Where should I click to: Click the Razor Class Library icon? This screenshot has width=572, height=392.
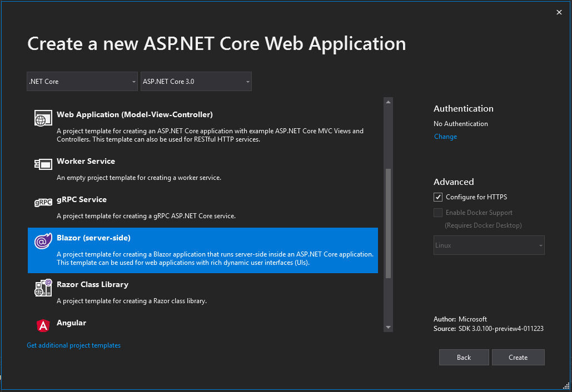[x=43, y=288]
